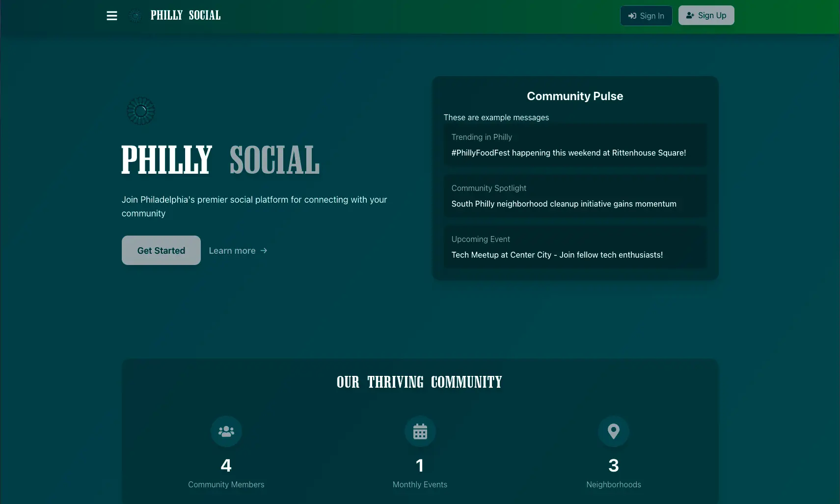Open the hamburger navigation menu
840x504 pixels.
[x=111, y=15]
